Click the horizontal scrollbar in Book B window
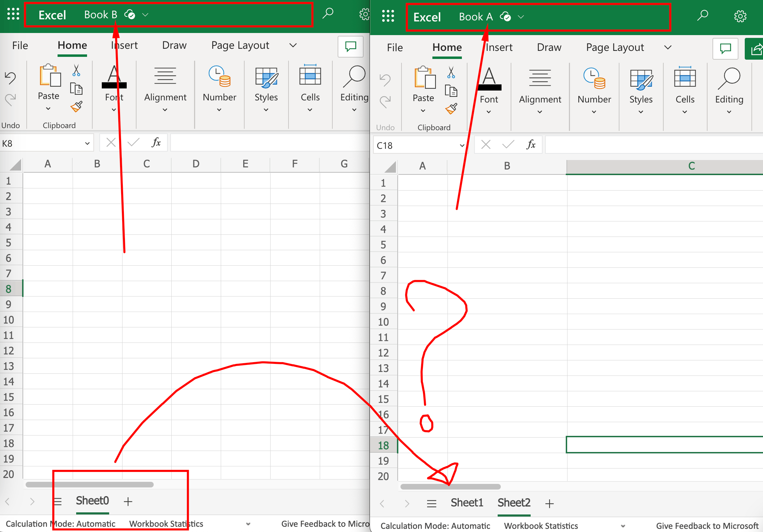Viewport: 763px width, 532px height. click(x=89, y=485)
